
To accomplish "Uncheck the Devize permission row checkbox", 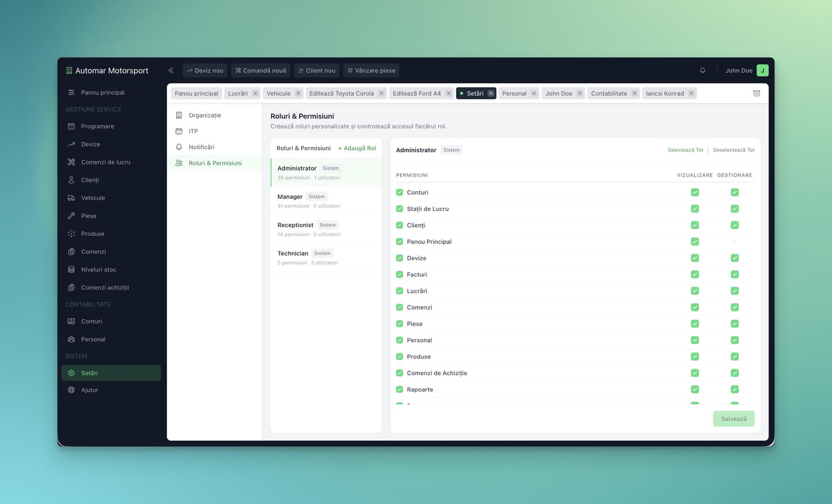I will [399, 258].
